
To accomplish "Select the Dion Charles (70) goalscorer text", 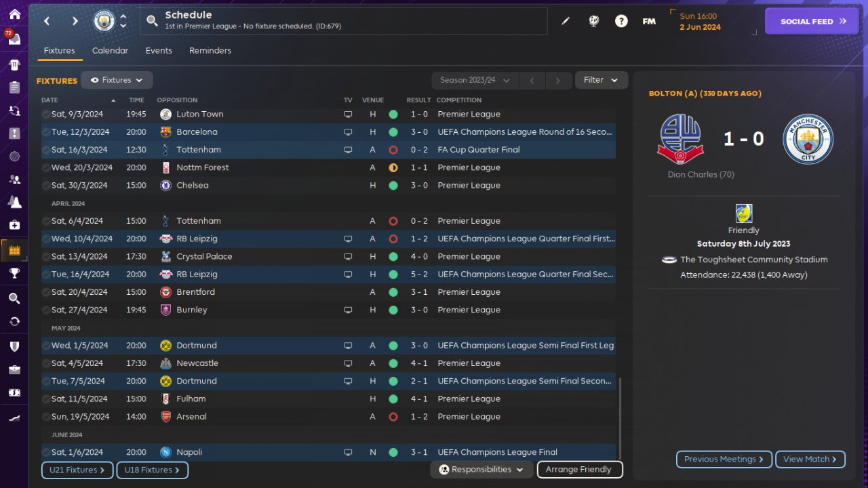I will (x=701, y=175).
